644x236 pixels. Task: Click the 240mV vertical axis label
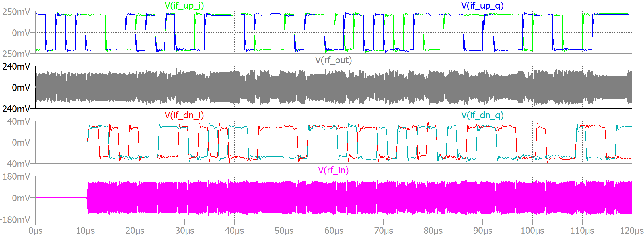16,66
